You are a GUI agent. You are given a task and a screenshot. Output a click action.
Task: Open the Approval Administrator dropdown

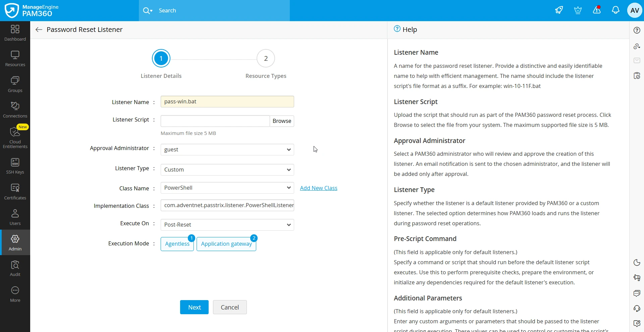click(227, 150)
